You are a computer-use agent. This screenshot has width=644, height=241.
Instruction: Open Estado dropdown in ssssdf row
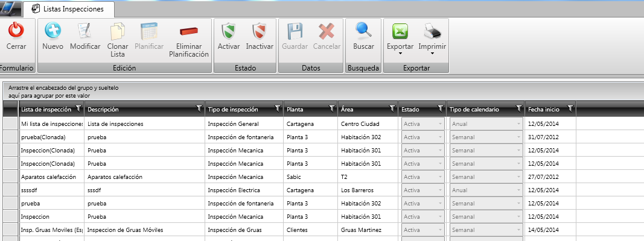point(422,190)
